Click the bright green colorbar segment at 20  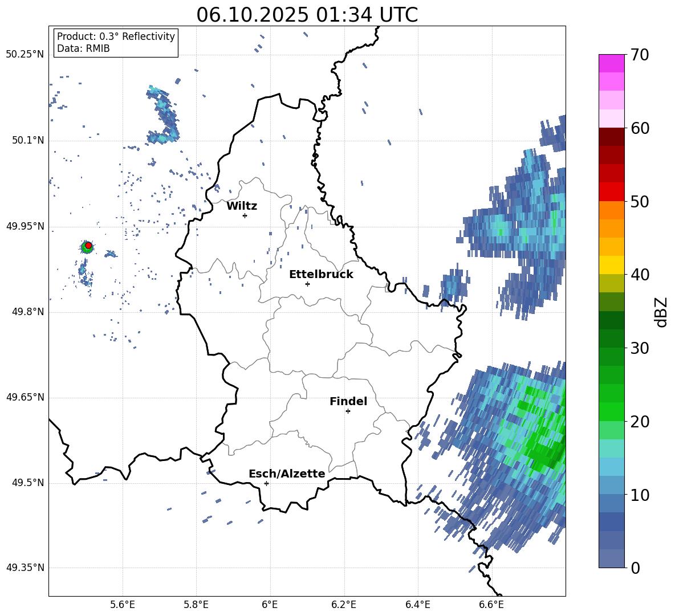(x=611, y=411)
